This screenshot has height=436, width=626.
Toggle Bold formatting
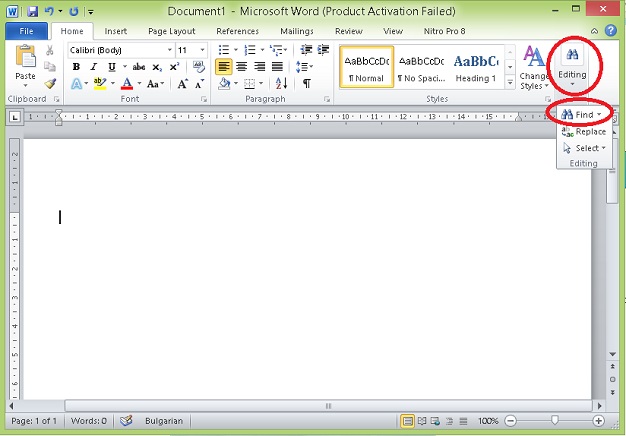(x=76, y=67)
